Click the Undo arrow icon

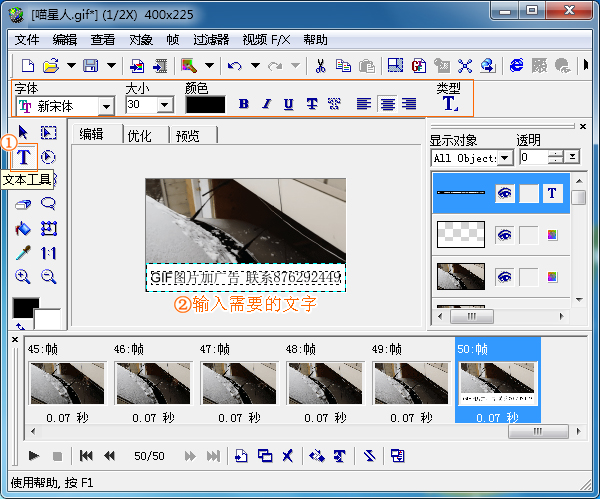[x=235, y=66]
